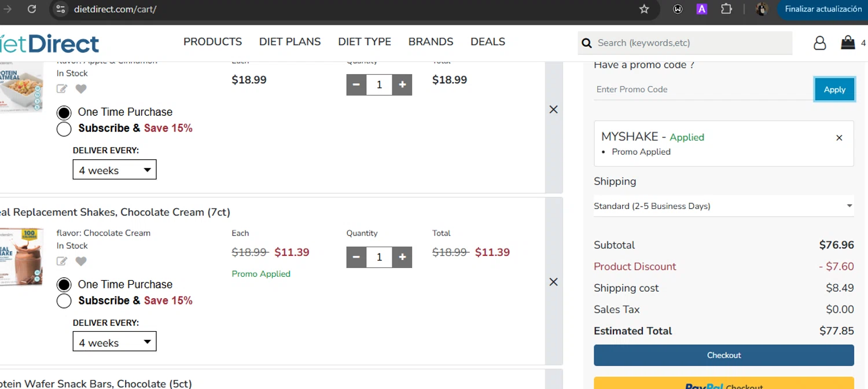Add Chocolate Cream shake to wishlist heart
This screenshot has height=389, width=868.
[81, 261]
